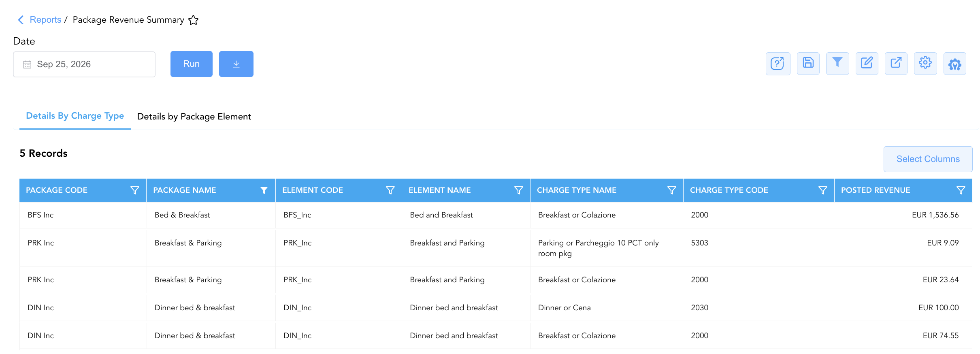The image size is (980, 354).
Task: Switch to Details By Charge Type tab
Action: click(x=75, y=116)
